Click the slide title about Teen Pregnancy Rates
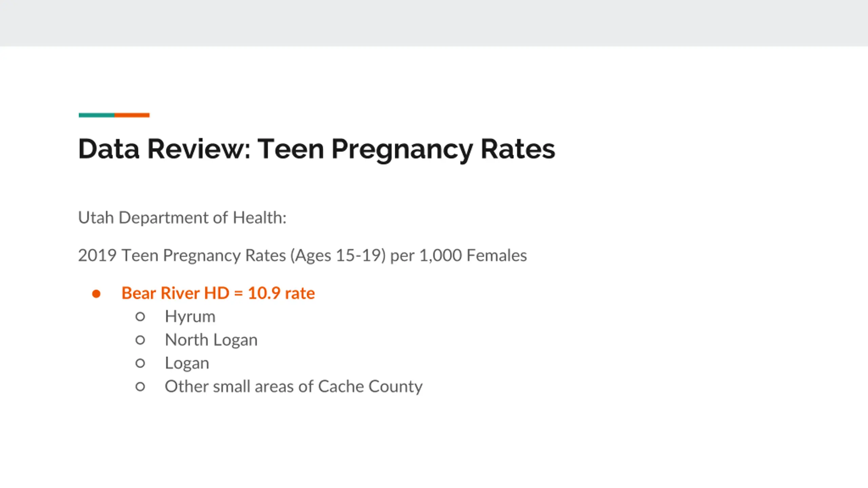 317,149
